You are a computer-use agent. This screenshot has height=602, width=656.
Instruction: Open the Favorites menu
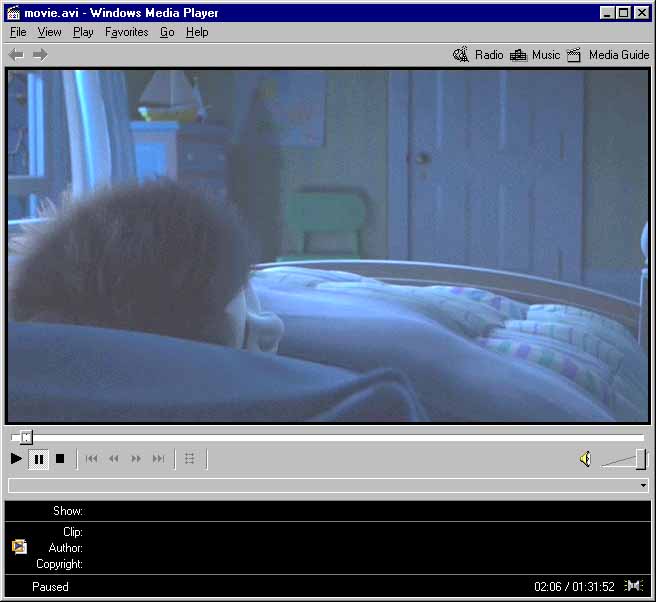pos(126,32)
